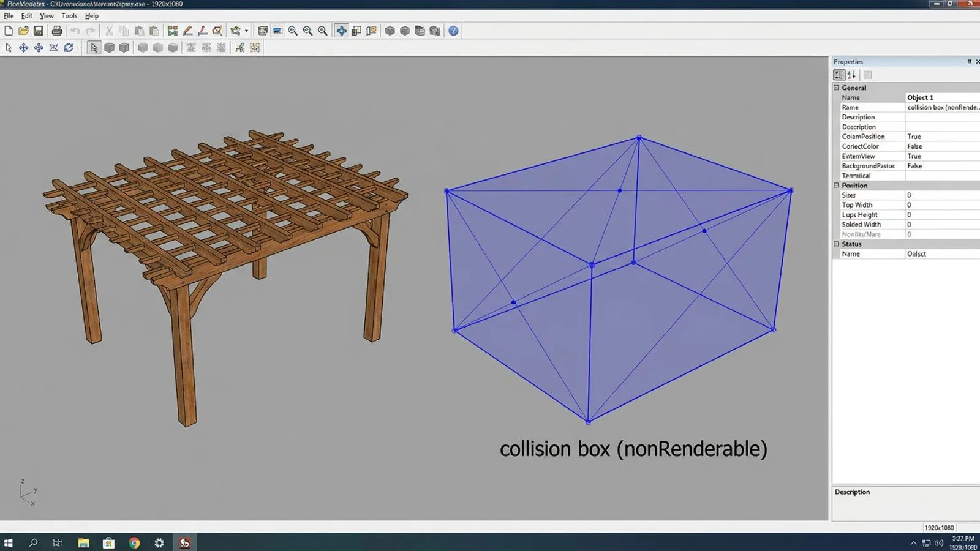This screenshot has width=980, height=551.
Task: Click the New file icon
Action: (9, 31)
